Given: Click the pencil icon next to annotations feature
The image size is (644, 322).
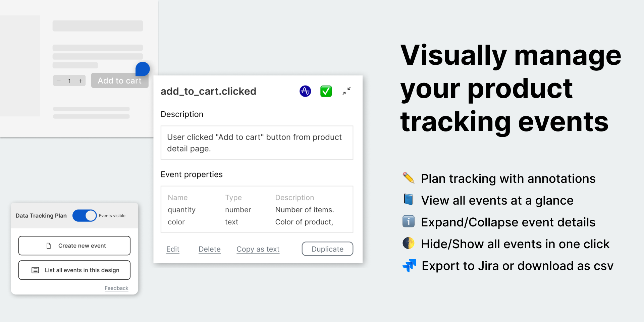Looking at the screenshot, I should pyautogui.click(x=408, y=178).
